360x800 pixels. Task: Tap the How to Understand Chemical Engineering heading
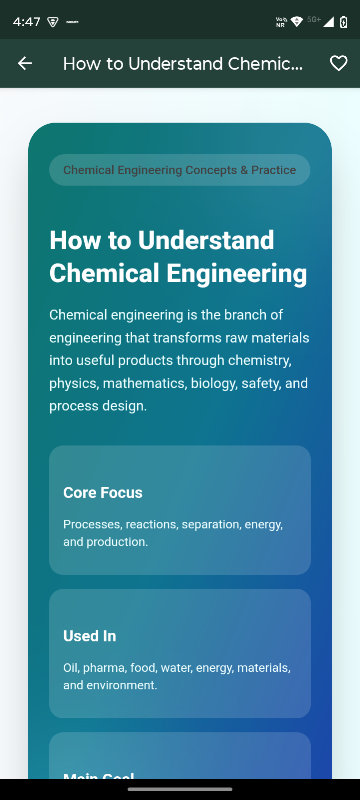tap(178, 257)
